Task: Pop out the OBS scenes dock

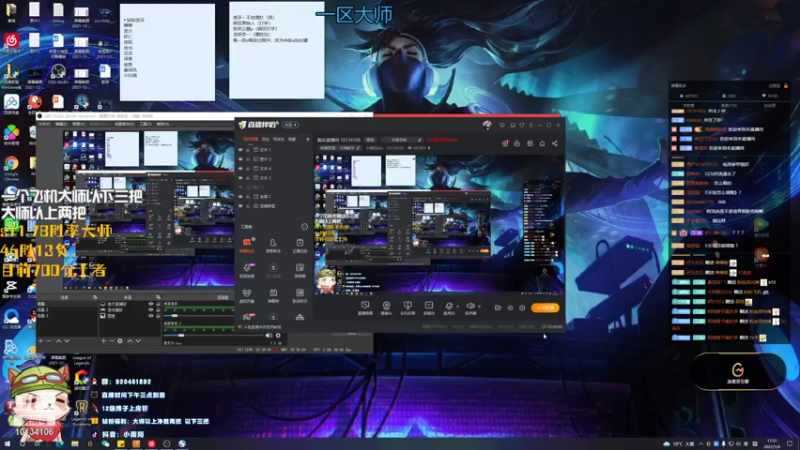Action: click(x=95, y=297)
